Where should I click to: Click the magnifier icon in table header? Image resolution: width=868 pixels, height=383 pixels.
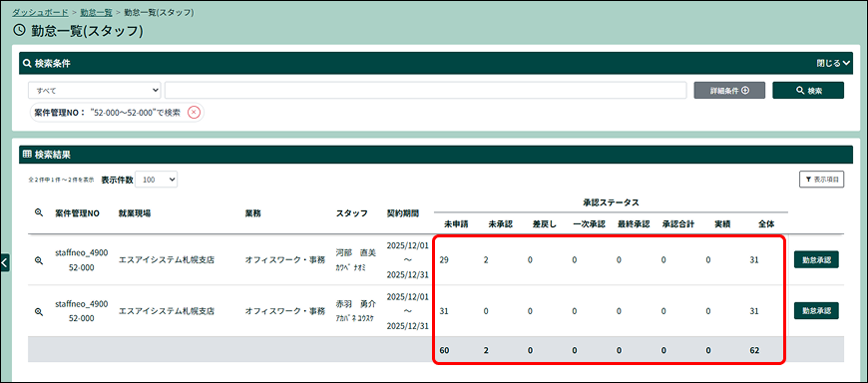(39, 212)
